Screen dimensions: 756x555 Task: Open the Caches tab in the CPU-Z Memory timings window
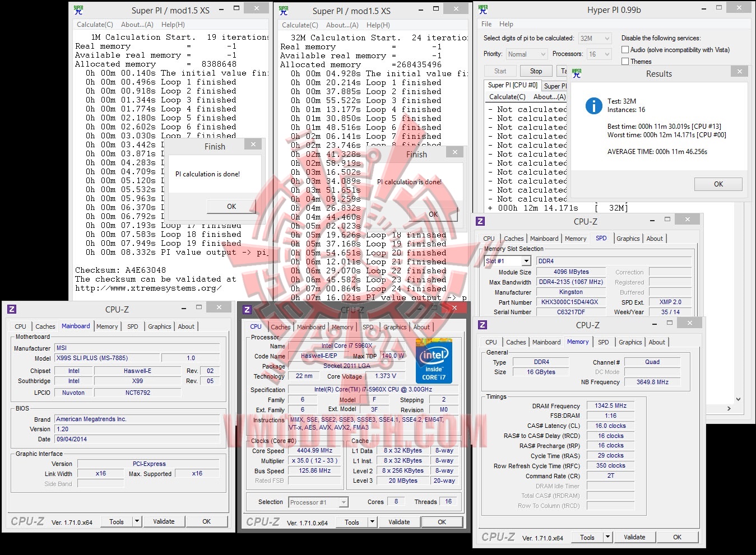click(x=516, y=342)
